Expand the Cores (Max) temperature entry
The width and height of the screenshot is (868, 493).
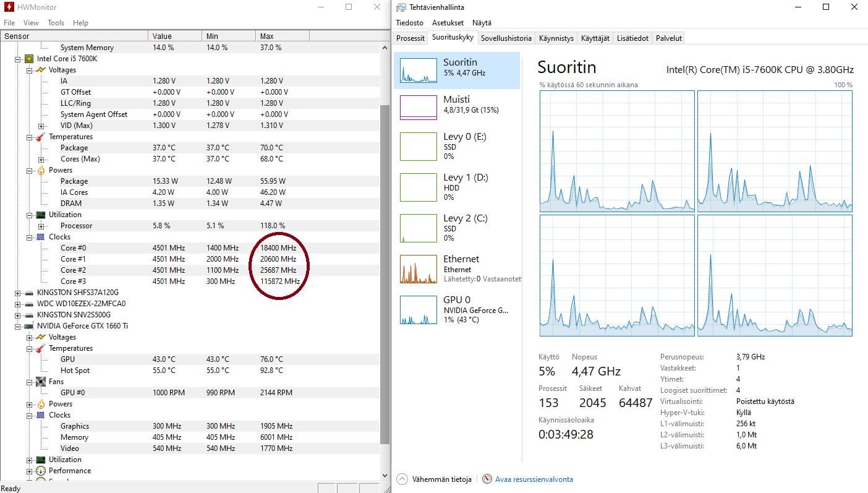click(41, 159)
